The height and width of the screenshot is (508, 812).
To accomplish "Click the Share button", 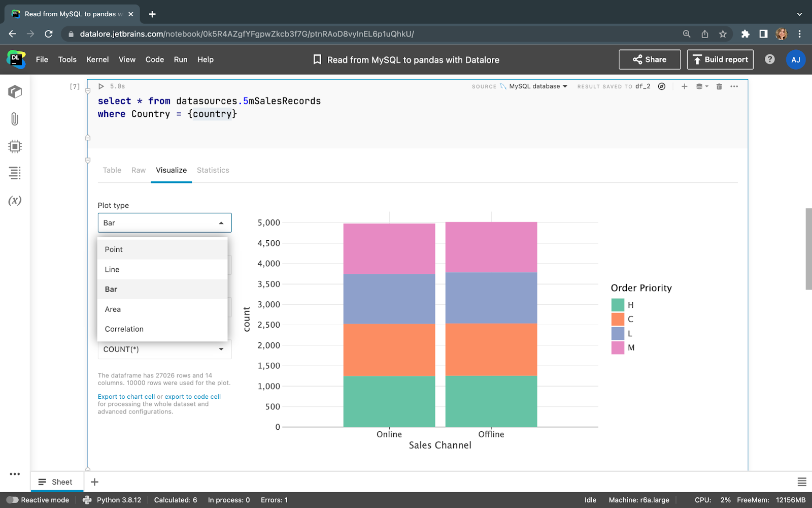I will click(x=650, y=59).
